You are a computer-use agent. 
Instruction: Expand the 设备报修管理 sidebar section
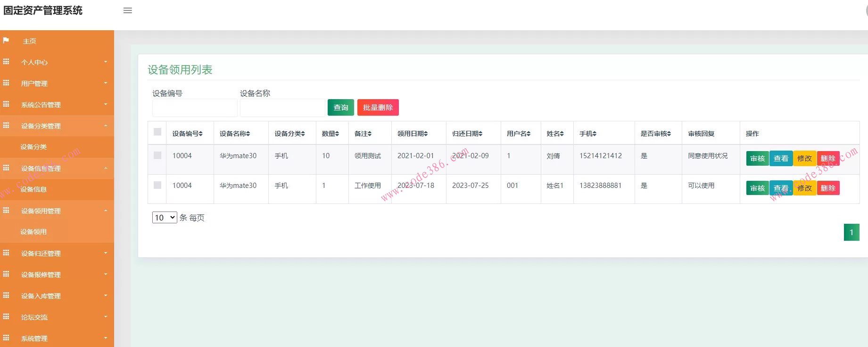[41, 274]
